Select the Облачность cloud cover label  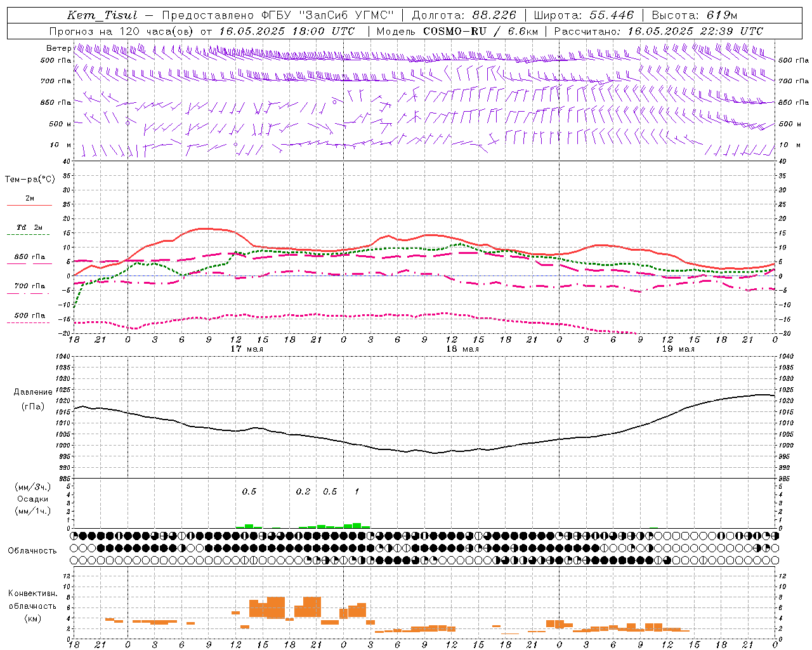(32, 550)
